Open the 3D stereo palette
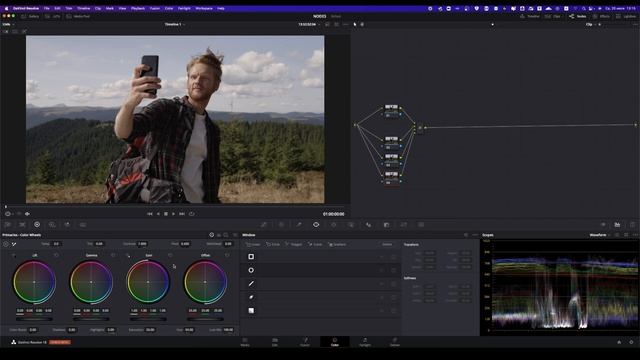640x360 pixels. tap(421, 224)
